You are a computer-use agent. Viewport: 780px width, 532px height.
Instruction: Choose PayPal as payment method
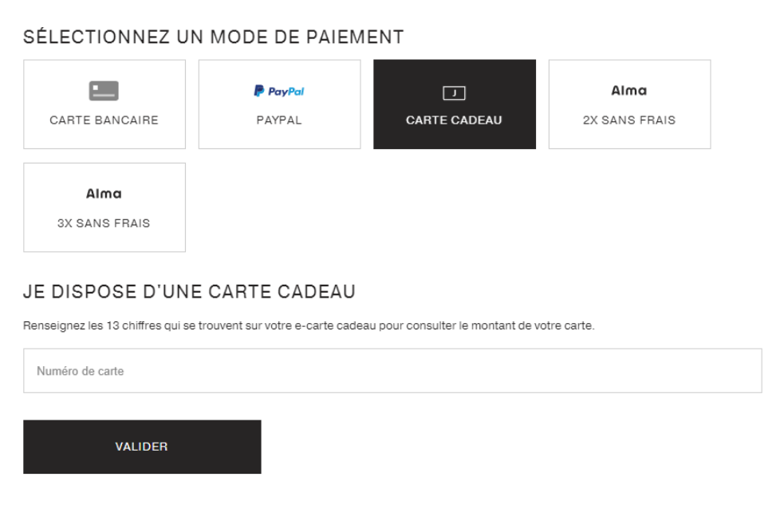(x=278, y=104)
